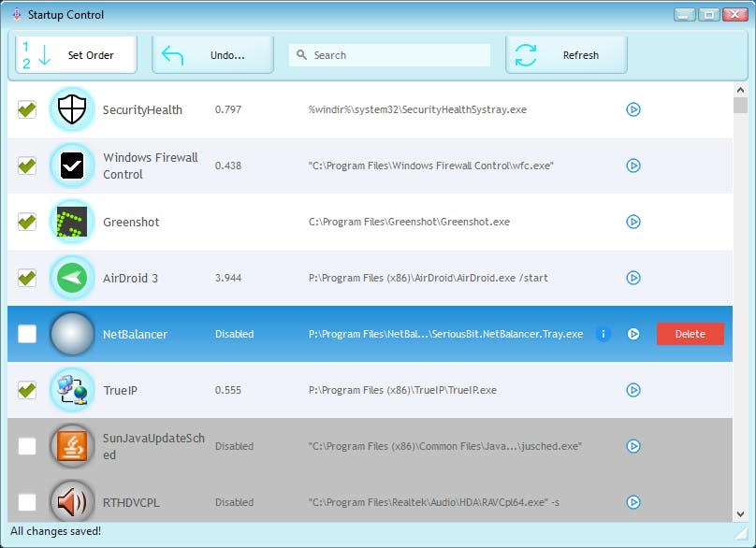Click the SecurityHealth shield icon
The width and height of the screenshot is (756, 548).
[72, 109]
